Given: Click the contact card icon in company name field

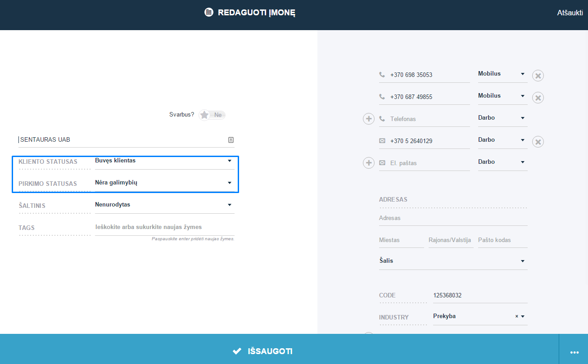Looking at the screenshot, I should 231,140.
